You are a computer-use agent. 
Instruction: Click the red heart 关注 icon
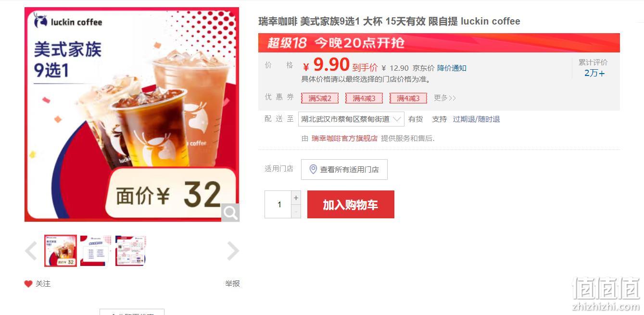tap(28, 284)
